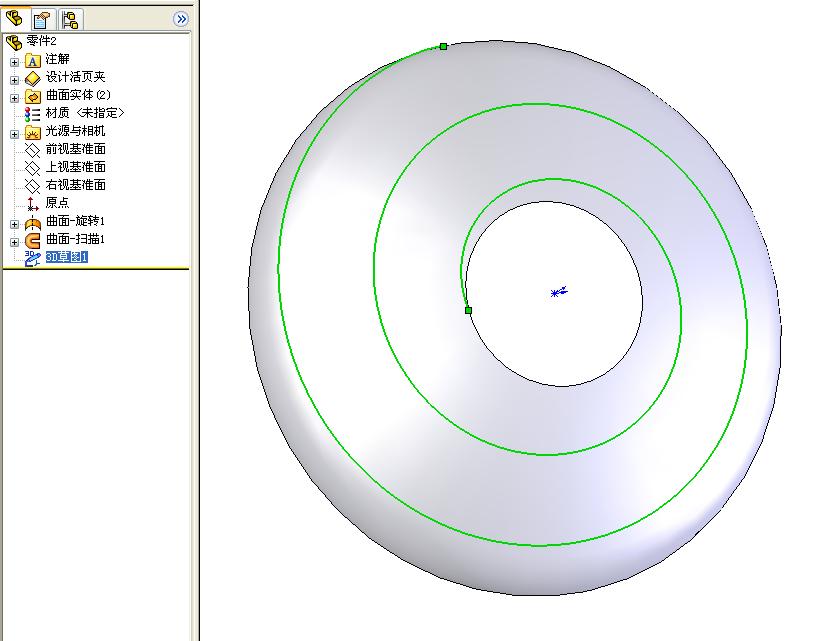This screenshot has width=827, height=641.
Task: Select the 设计活页夹 tree label
Action: tap(75, 77)
